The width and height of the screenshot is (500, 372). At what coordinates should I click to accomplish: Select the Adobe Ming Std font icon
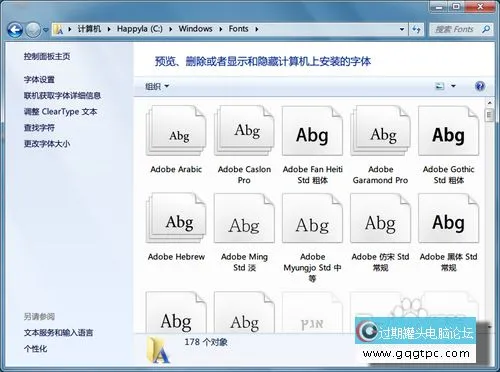[x=244, y=218]
